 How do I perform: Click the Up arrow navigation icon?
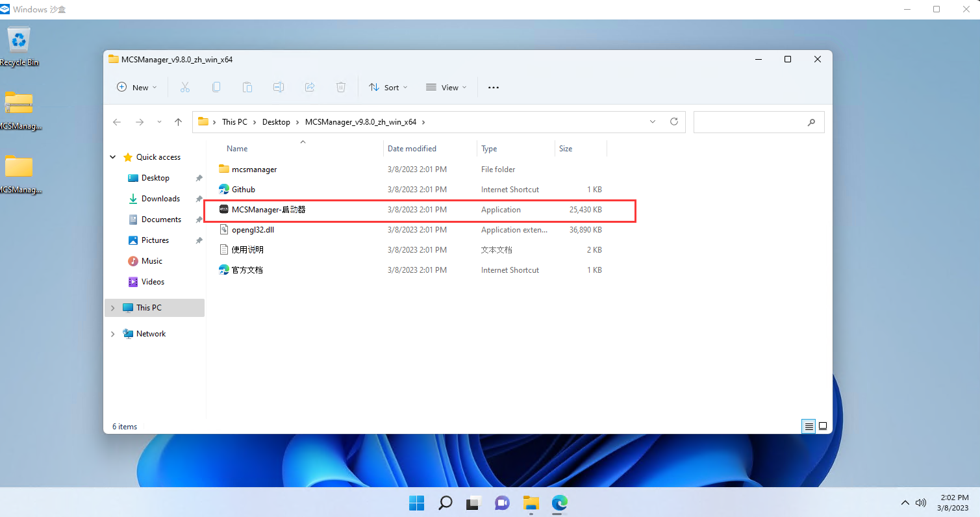coord(178,122)
